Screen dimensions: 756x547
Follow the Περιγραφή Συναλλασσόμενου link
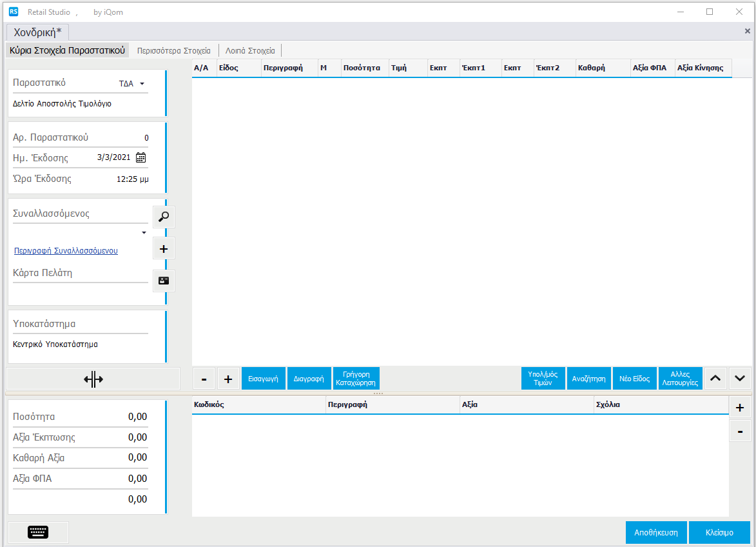click(66, 251)
